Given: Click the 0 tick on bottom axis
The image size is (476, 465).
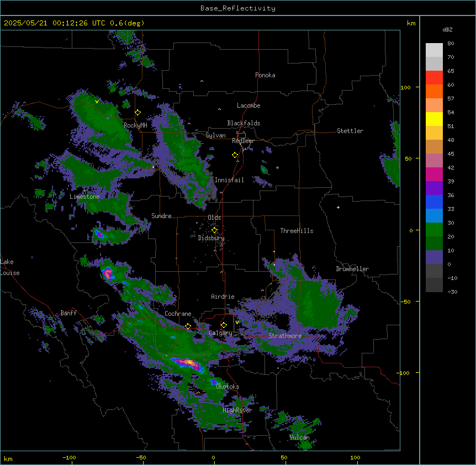Looking at the screenshot, I should click(x=213, y=457).
